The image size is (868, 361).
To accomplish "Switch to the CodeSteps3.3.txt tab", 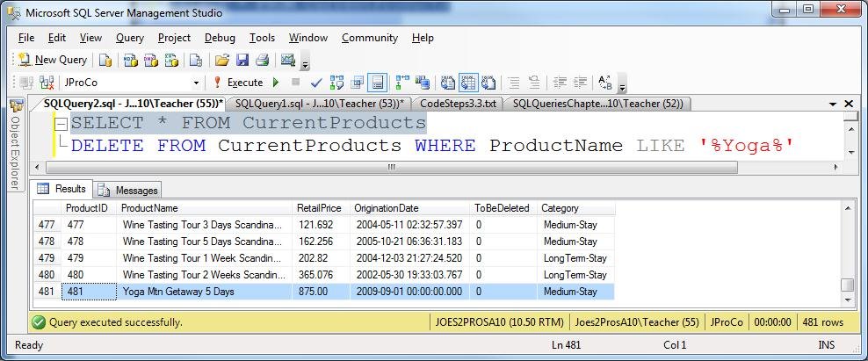I will click(458, 104).
